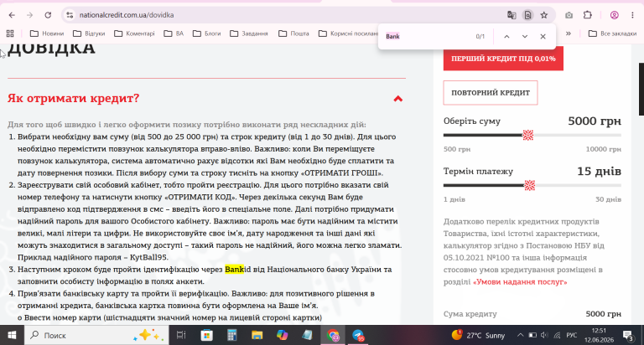
Task: Open the Новини bookmarks folder
Action: pyautogui.click(x=47, y=33)
